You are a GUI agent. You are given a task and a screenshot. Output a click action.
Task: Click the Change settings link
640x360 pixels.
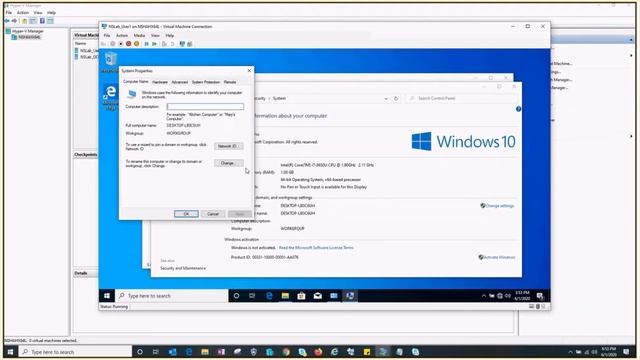(497, 206)
